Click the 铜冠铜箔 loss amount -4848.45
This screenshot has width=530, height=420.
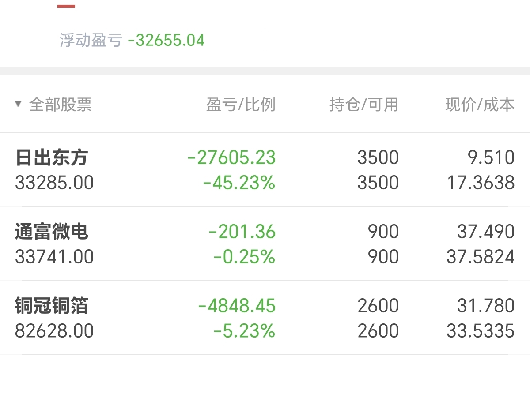pos(237,306)
